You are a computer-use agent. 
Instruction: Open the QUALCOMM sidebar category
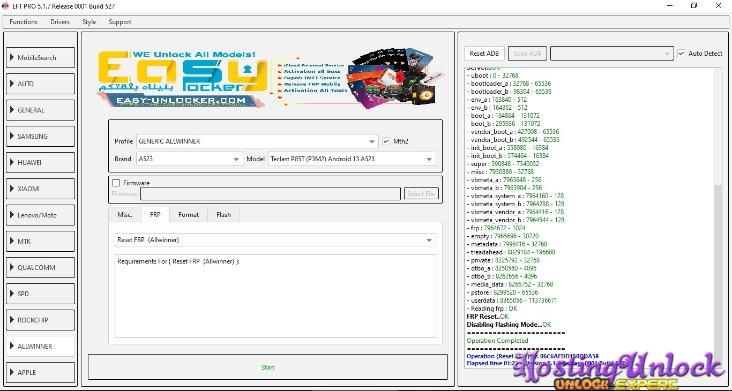[41, 267]
